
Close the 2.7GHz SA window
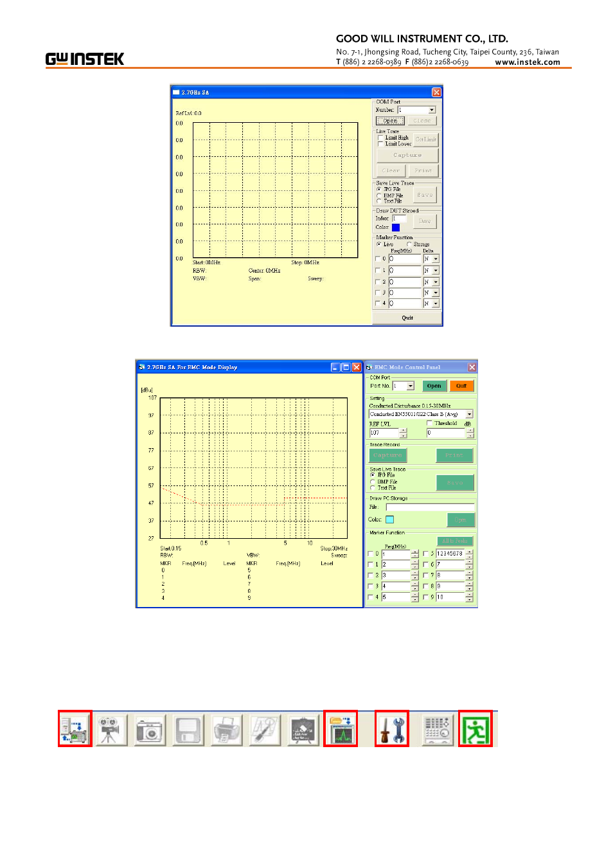point(436,93)
